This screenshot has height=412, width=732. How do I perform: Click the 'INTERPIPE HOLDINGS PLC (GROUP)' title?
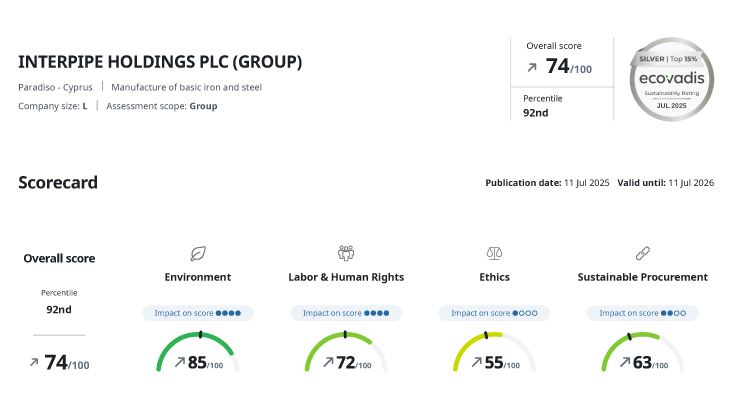click(x=160, y=62)
